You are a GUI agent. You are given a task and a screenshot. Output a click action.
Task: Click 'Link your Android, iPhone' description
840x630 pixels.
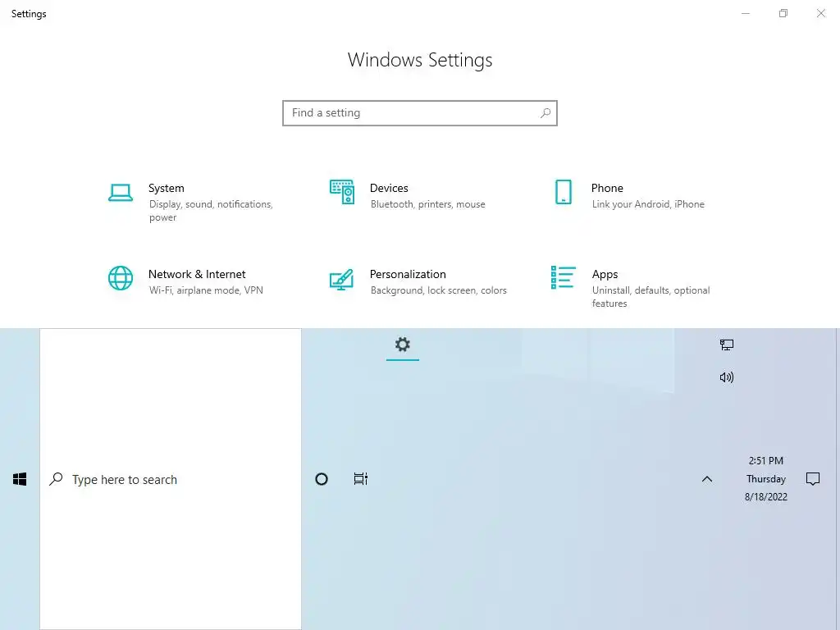coord(648,204)
